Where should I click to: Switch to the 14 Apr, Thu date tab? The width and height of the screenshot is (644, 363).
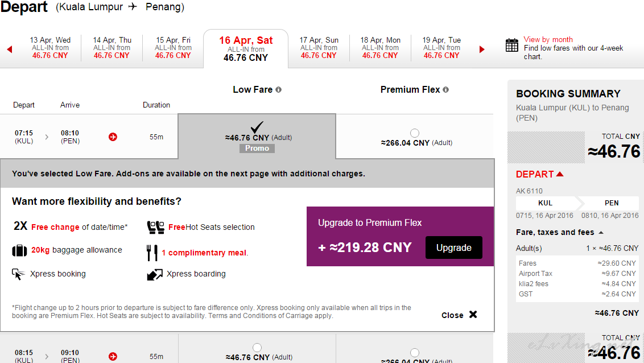click(x=112, y=48)
